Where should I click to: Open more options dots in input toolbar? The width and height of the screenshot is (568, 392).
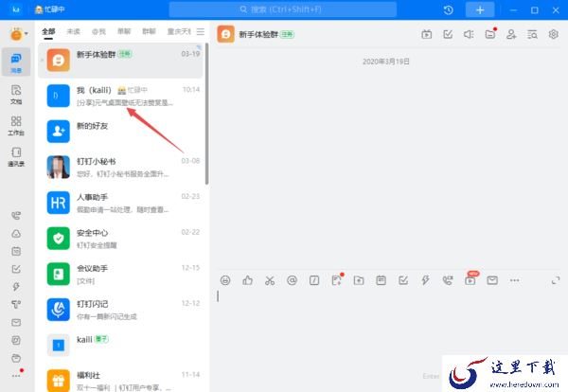(514, 280)
